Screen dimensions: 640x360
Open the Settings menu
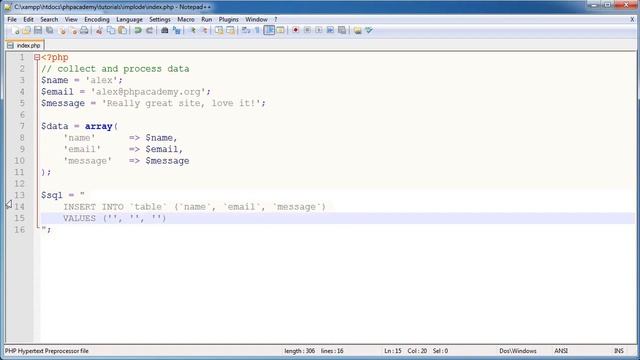pyautogui.click(x=160, y=19)
